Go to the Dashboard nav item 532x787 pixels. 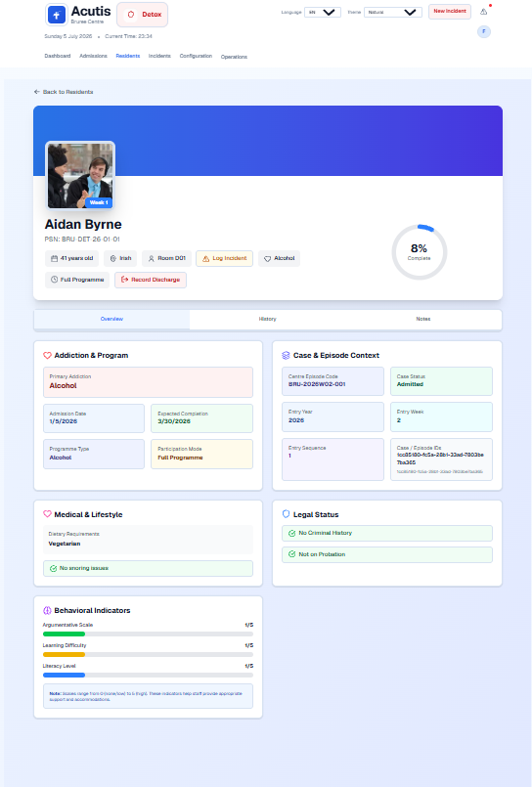58,56
